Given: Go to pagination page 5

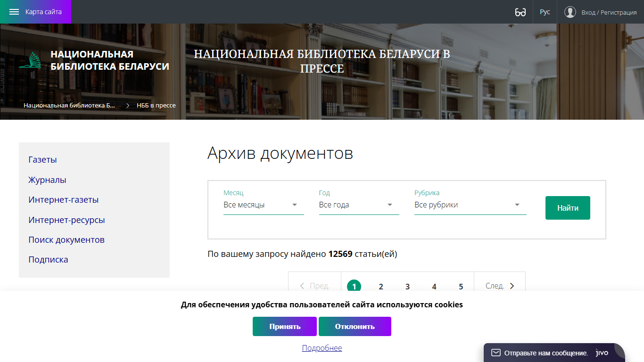Looking at the screenshot, I should [x=461, y=286].
